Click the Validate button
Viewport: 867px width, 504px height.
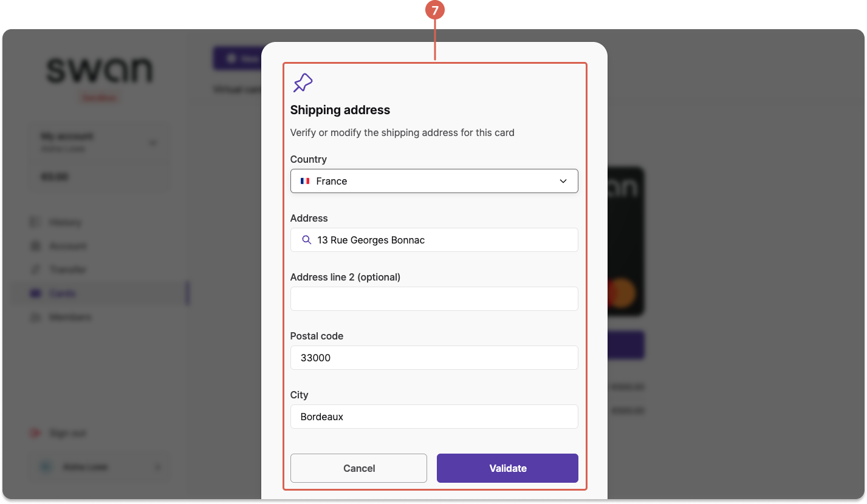point(507,468)
